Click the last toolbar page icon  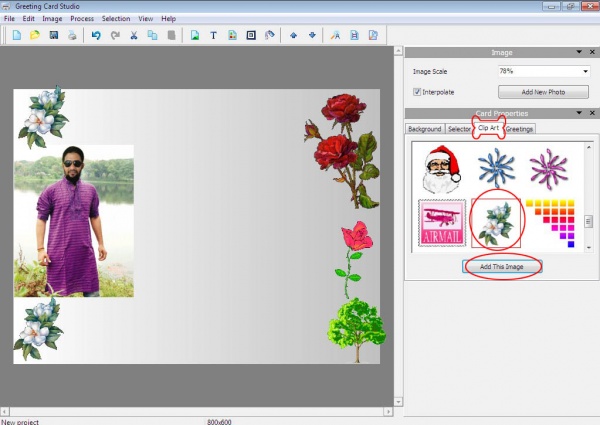[x=373, y=35]
